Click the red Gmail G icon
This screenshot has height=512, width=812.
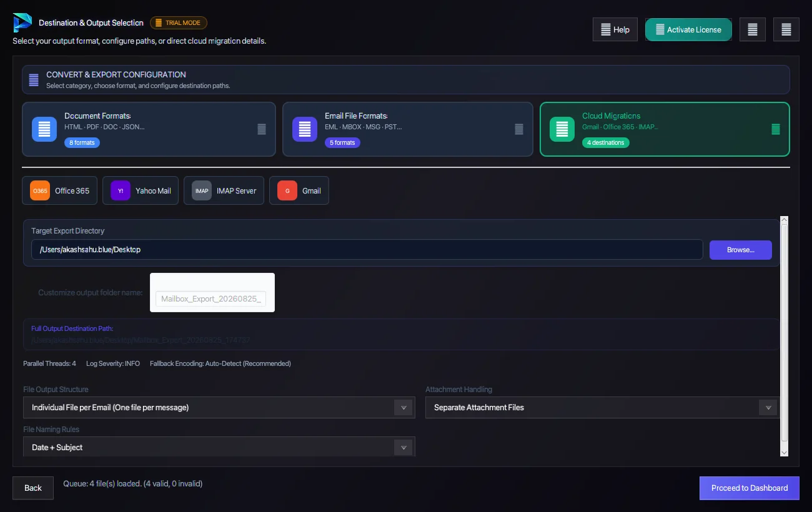pos(287,190)
